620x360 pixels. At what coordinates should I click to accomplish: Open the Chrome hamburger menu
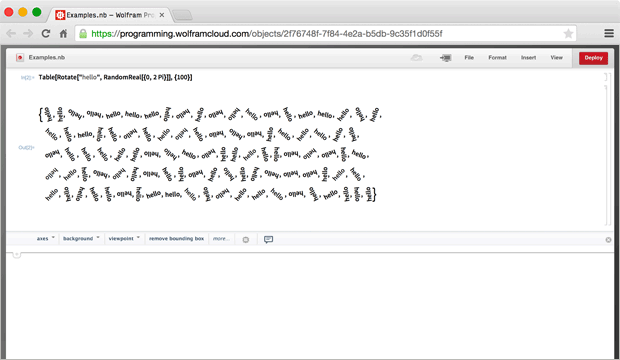point(609,34)
